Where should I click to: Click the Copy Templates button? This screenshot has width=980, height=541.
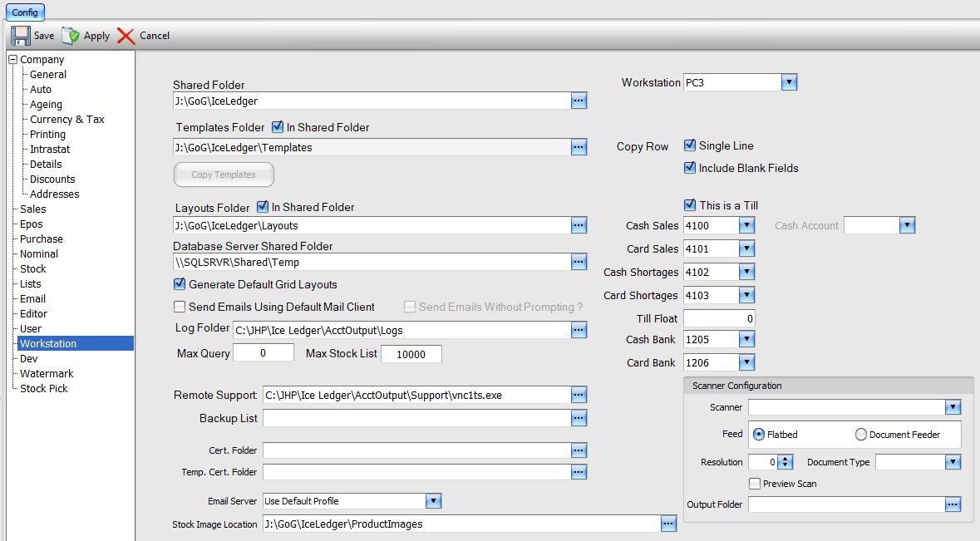point(223,175)
